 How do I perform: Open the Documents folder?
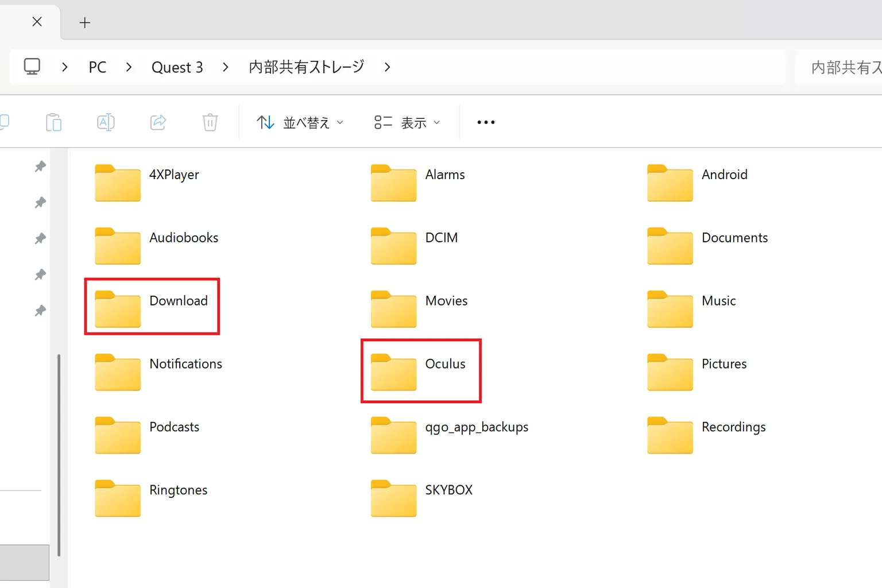(707, 246)
